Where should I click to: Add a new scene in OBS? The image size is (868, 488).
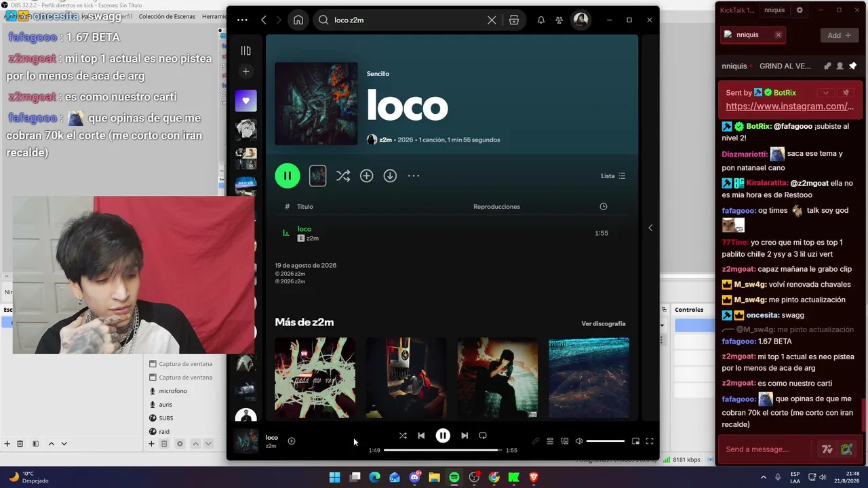tap(7, 444)
